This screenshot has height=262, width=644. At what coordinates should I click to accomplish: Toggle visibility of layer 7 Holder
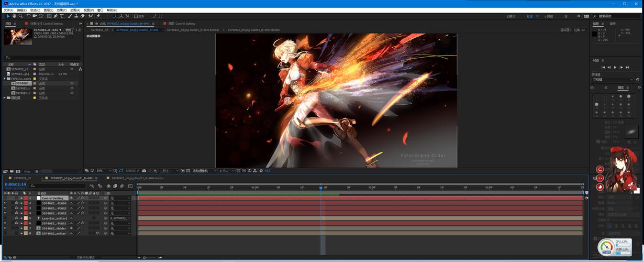[x=5, y=228]
